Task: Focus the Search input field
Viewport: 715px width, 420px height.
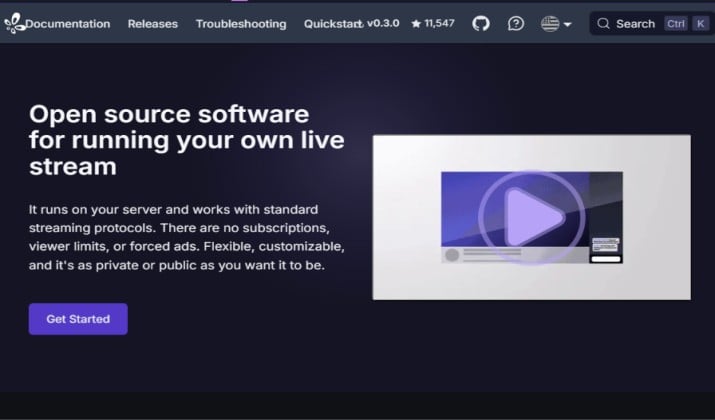Action: 652,24
